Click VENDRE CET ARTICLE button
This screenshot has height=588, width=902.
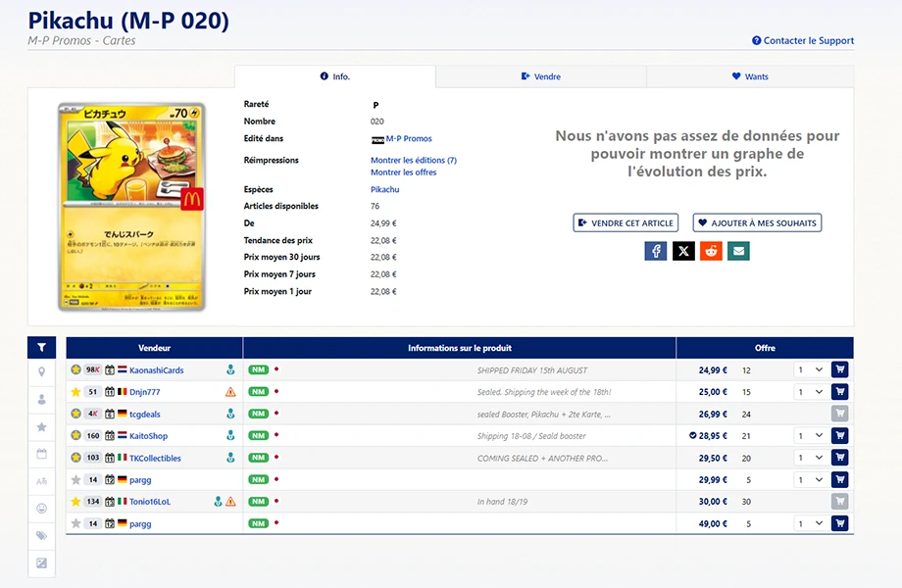[626, 223]
